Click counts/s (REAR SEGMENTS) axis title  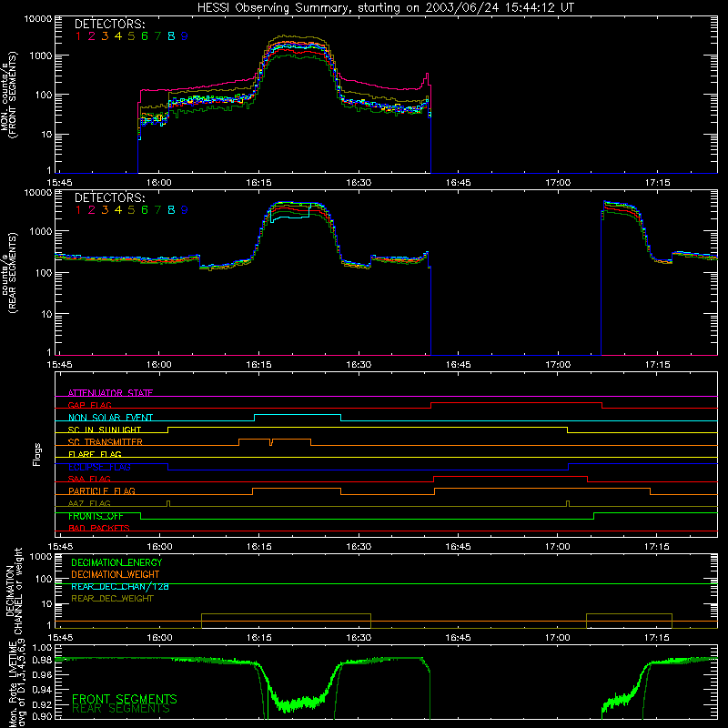pos(9,272)
